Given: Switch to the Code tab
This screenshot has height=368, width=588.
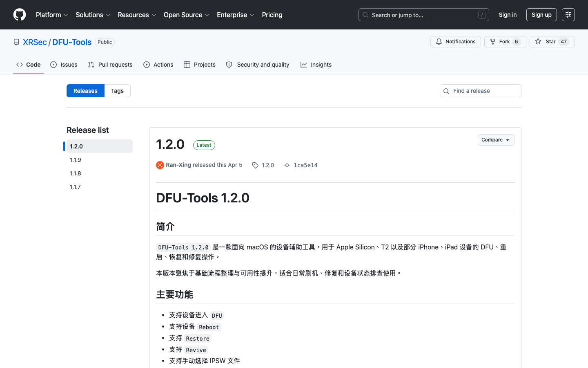Looking at the screenshot, I should click(29, 65).
